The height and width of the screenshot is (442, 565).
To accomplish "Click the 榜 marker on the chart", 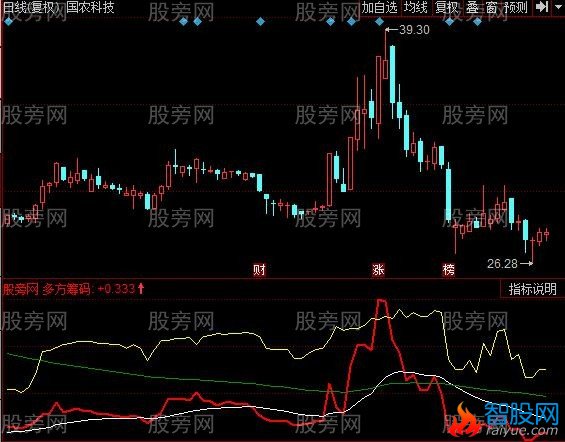I will click(449, 269).
